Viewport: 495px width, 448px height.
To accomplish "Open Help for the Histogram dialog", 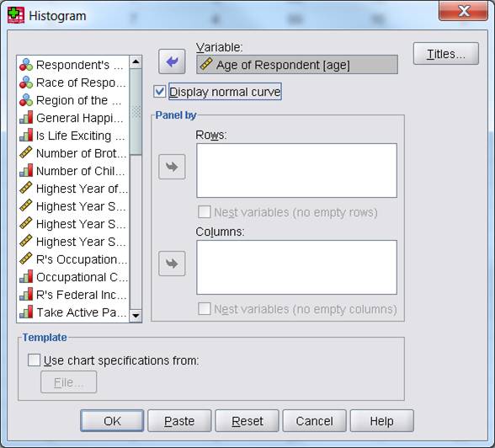I will 382,421.
